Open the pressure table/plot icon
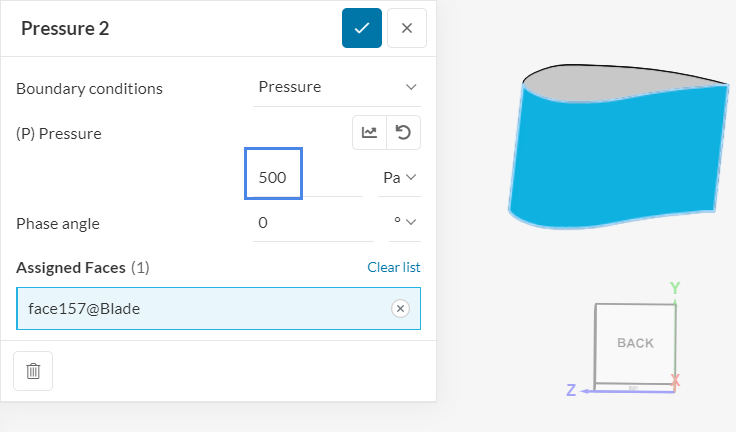Viewport: 736px width, 432px height. pos(369,133)
